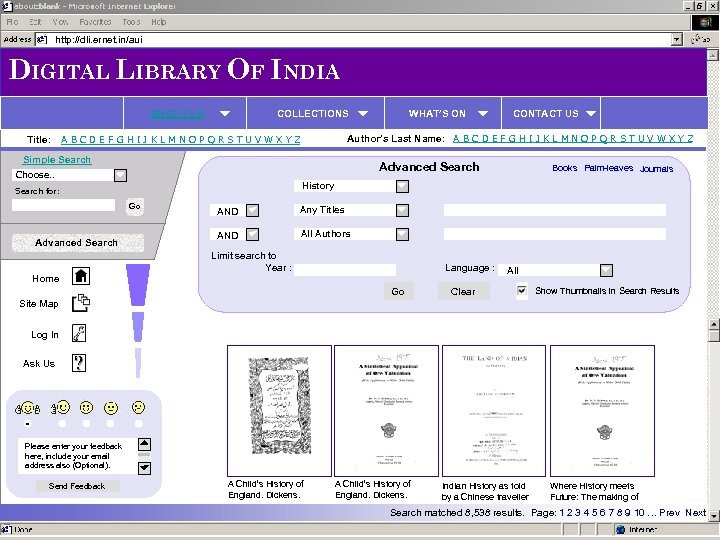Click the Any Titles text field
The width and height of the screenshot is (720, 540).
tap(555, 210)
